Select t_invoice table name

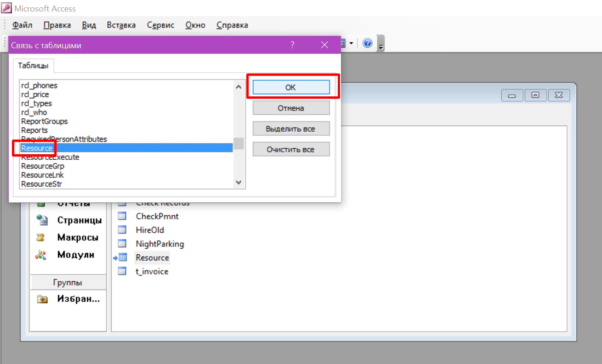coord(152,271)
